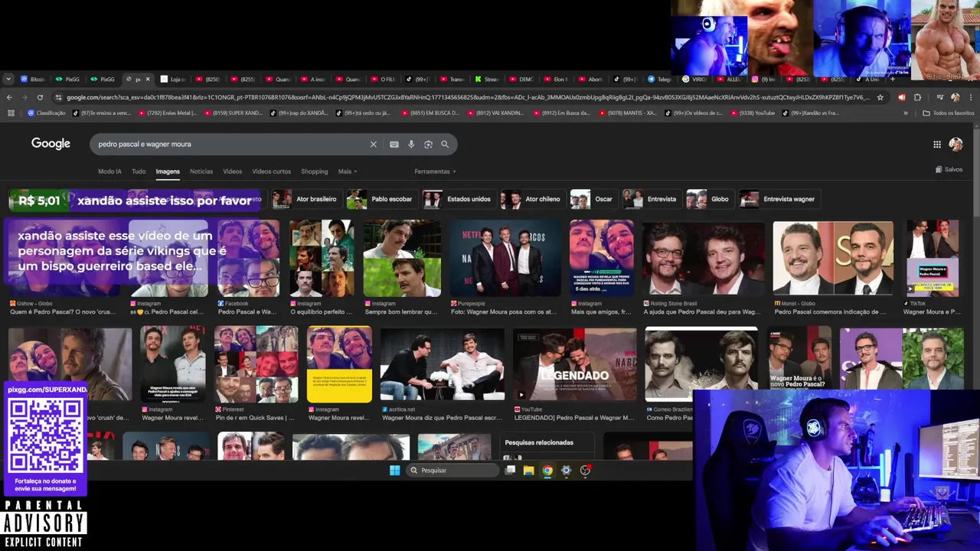Open the Todos os favoritos folder

click(949, 113)
